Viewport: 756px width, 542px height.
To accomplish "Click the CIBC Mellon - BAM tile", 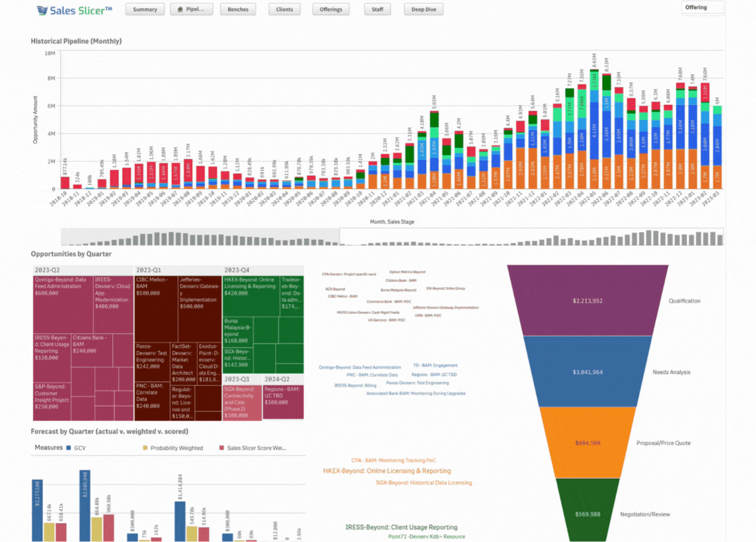I will (x=156, y=309).
